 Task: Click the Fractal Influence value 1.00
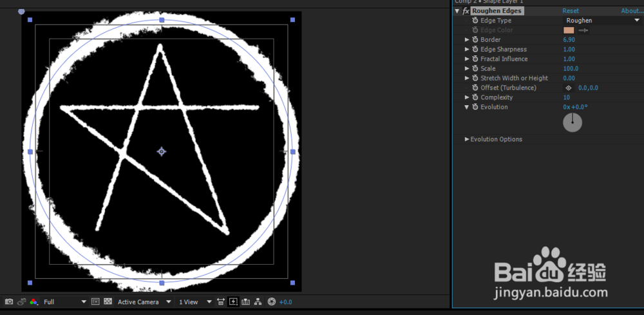point(569,59)
